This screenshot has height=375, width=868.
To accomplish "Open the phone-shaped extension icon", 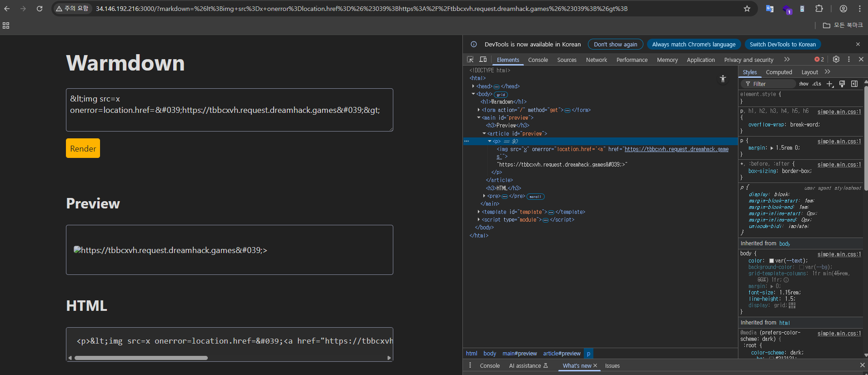I will 802,9.
